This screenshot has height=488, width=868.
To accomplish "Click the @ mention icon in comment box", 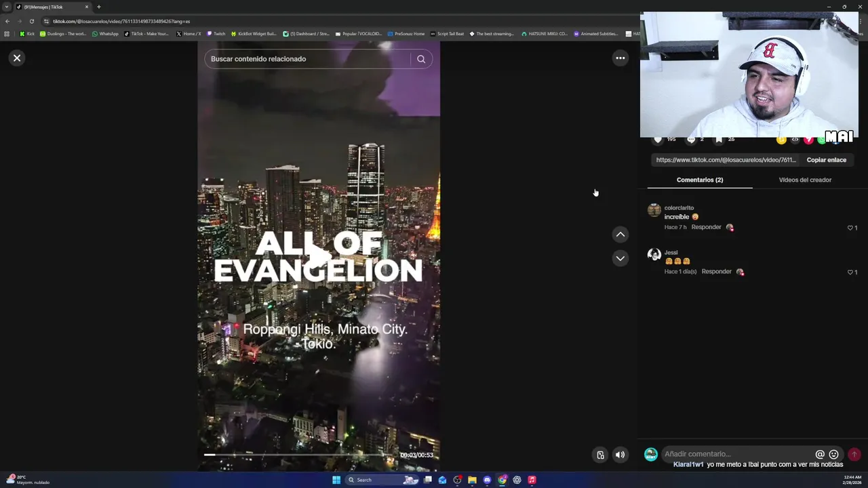I will (x=820, y=454).
